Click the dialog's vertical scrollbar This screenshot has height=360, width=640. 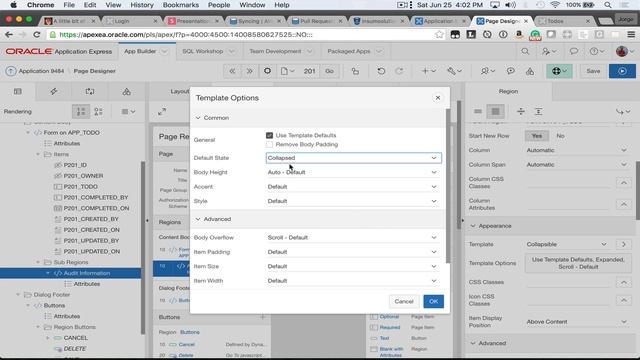tap(447, 186)
